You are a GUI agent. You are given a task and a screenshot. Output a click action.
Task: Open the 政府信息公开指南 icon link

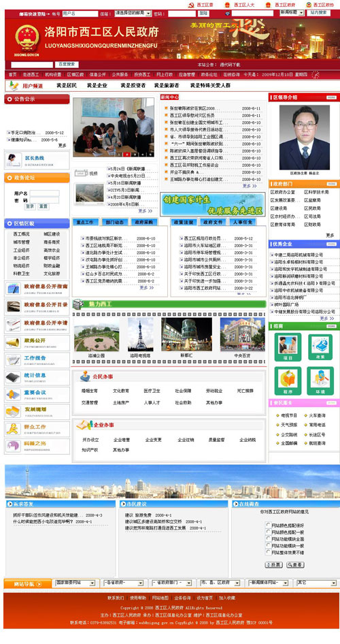click(13, 289)
